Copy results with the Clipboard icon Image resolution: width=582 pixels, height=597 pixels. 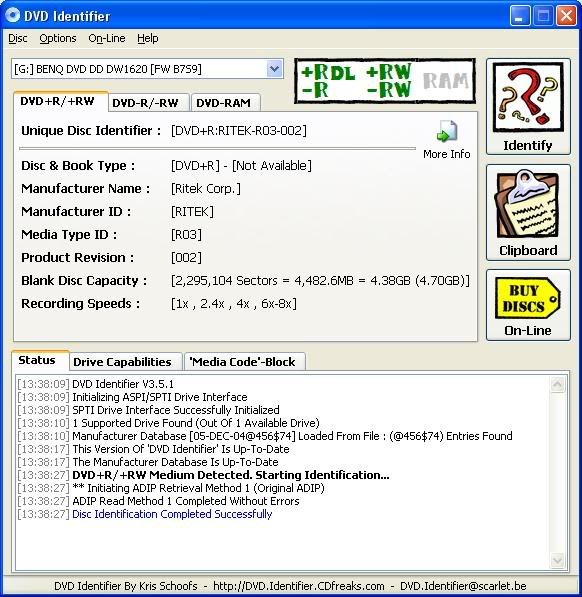[527, 204]
